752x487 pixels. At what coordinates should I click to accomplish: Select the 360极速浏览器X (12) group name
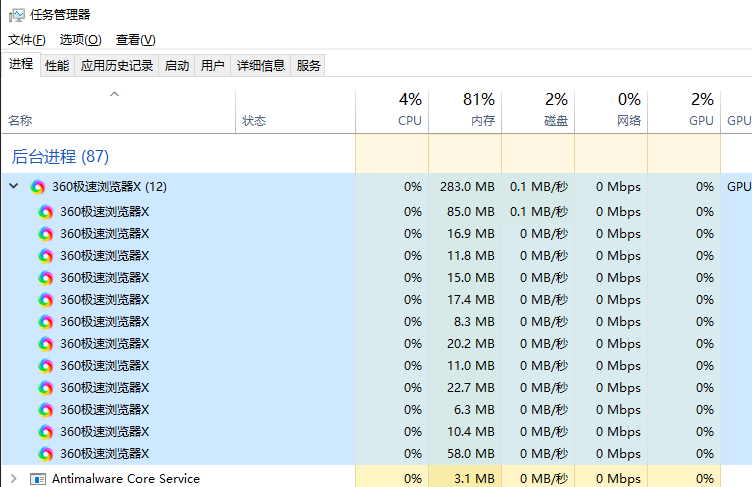109,187
